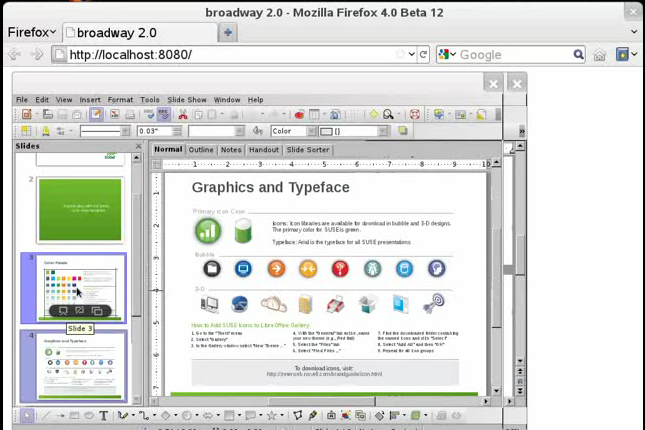Click the Navigator icon
Screen dimensions: 645x430
[374, 114]
